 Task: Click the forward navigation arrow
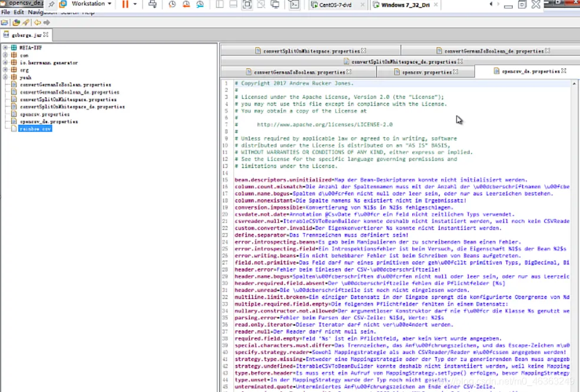[x=47, y=22]
